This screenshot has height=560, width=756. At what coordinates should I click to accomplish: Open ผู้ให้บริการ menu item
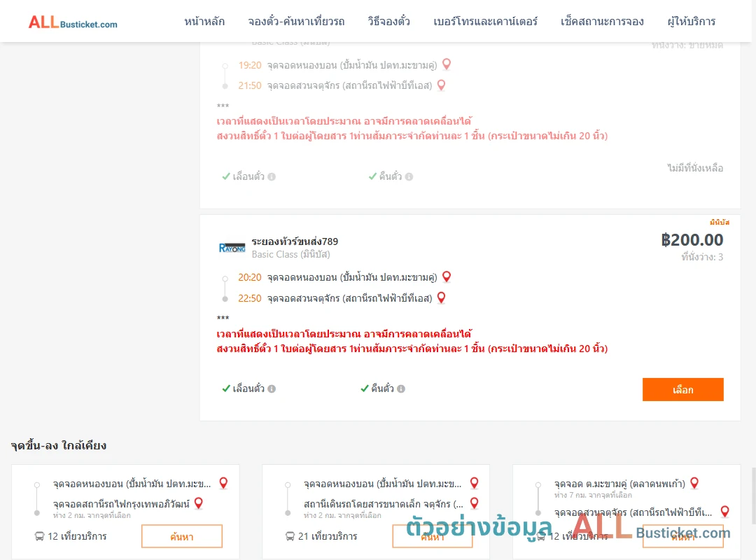[691, 22]
